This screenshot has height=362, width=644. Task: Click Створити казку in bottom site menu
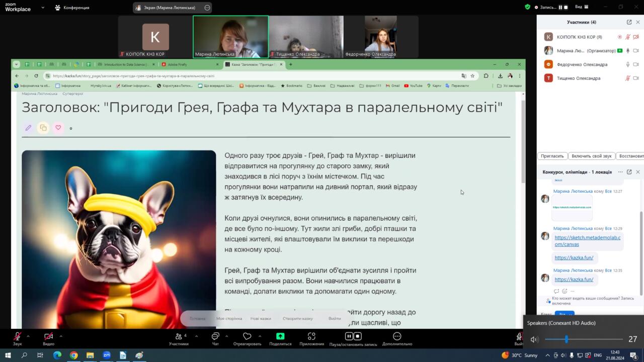pyautogui.click(x=297, y=318)
